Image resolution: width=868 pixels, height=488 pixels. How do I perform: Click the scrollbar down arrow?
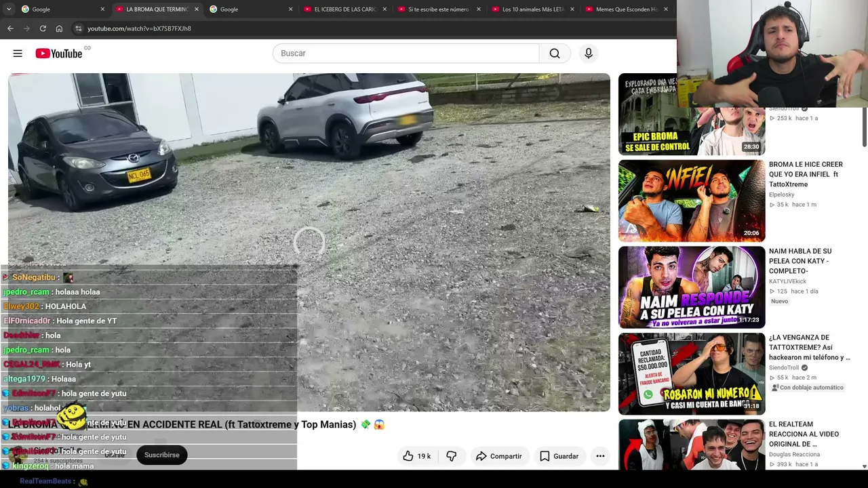tap(864, 466)
